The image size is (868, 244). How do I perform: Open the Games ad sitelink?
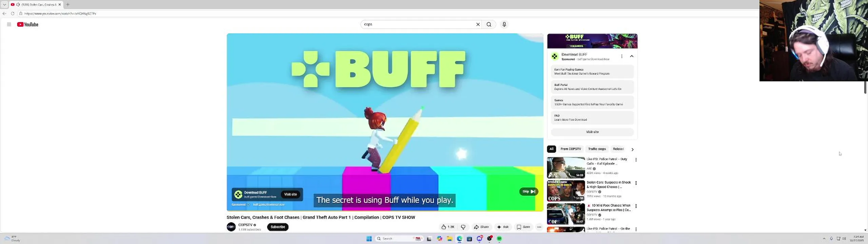pyautogui.click(x=592, y=102)
